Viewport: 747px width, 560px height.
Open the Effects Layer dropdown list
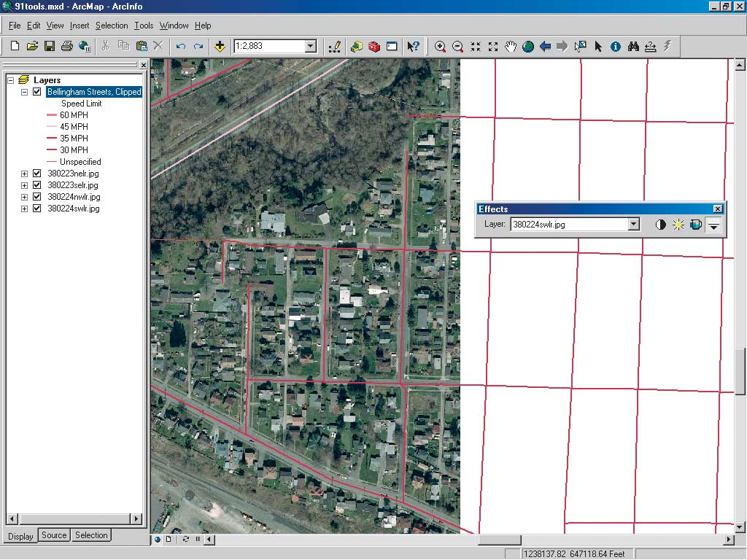633,225
